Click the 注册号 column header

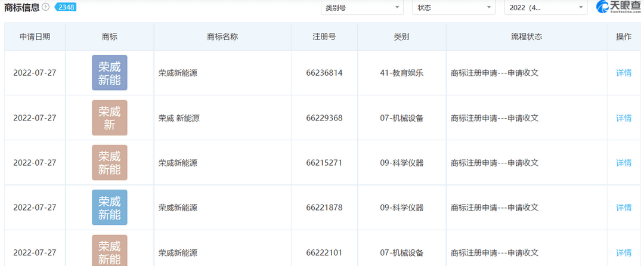pyautogui.click(x=324, y=36)
